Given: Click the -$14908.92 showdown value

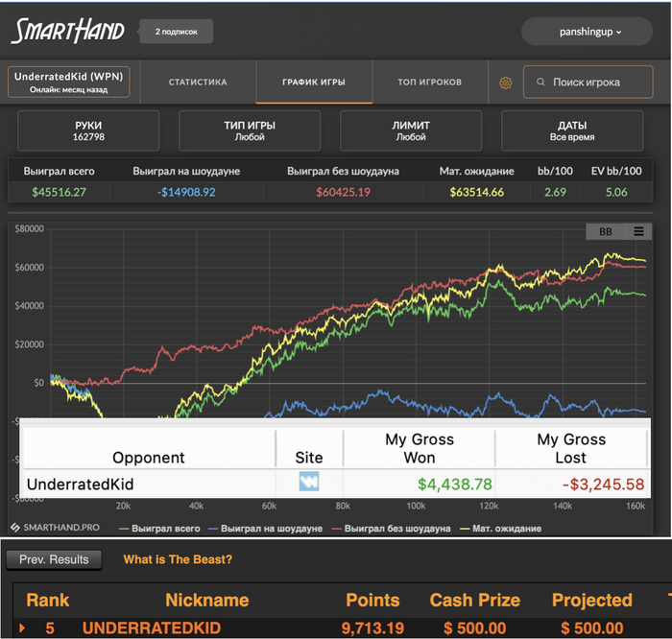Looking at the screenshot, I should (186, 192).
